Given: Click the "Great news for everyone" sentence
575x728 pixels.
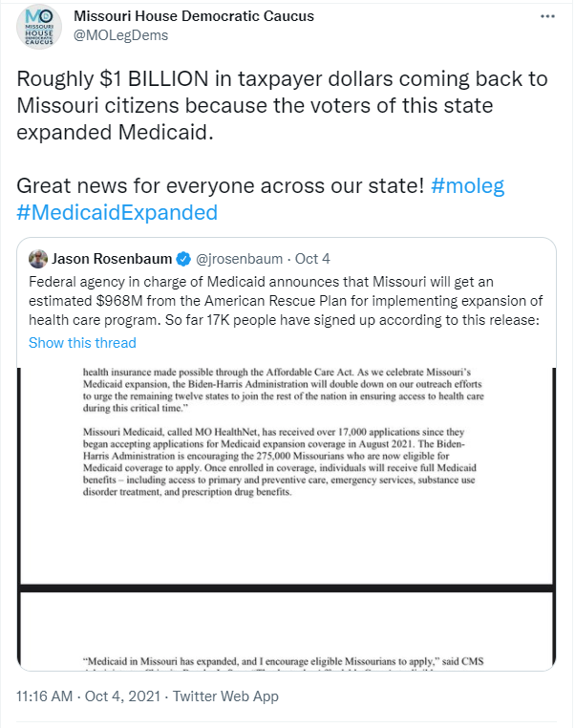Looking at the screenshot, I should coord(220,185).
